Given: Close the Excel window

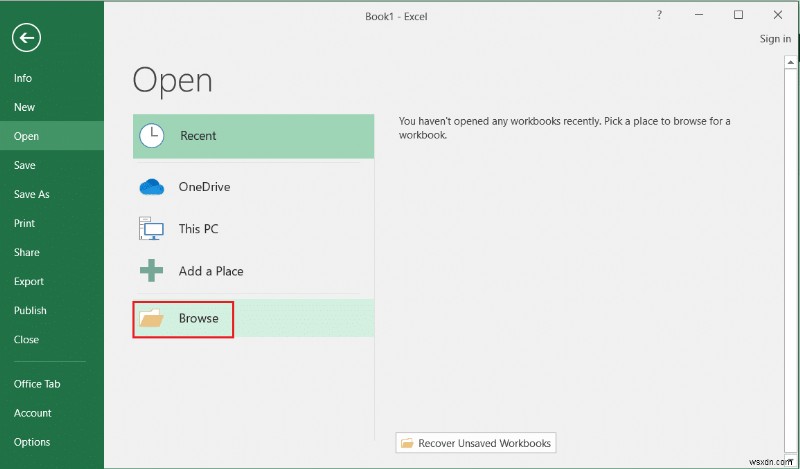Looking at the screenshot, I should point(778,15).
